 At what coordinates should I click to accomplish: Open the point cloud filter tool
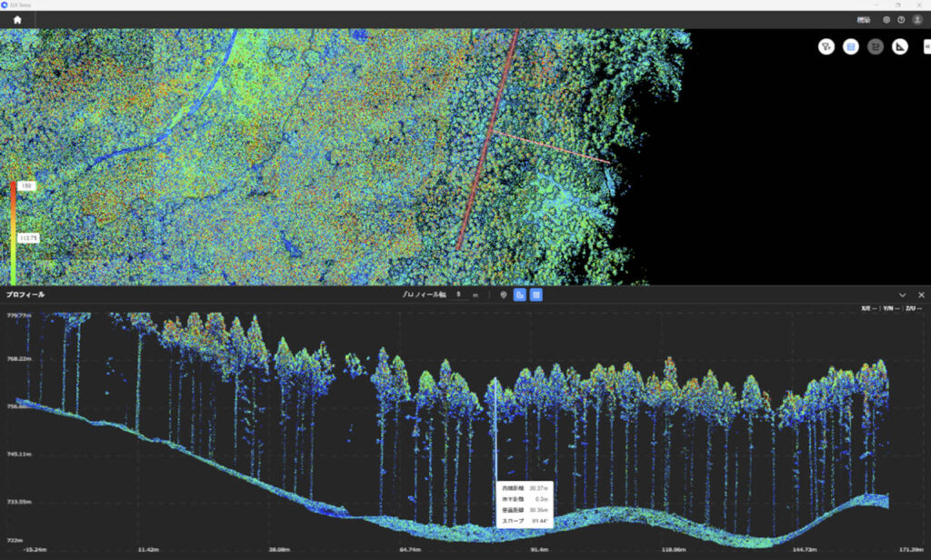(826, 47)
